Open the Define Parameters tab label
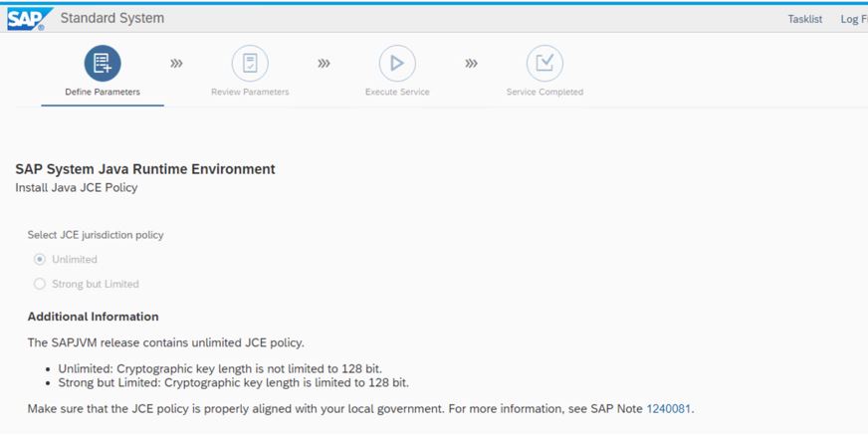The height and width of the screenshot is (439, 868). pyautogui.click(x=103, y=92)
